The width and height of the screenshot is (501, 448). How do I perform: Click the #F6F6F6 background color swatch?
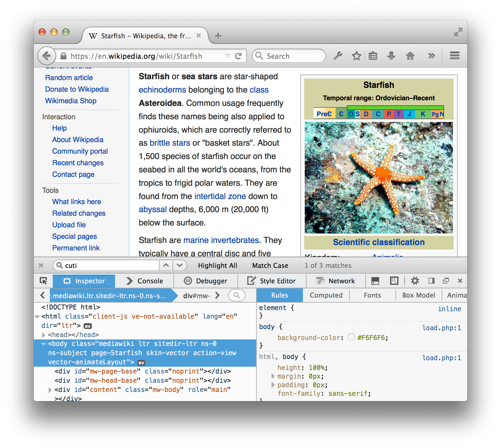click(x=351, y=337)
